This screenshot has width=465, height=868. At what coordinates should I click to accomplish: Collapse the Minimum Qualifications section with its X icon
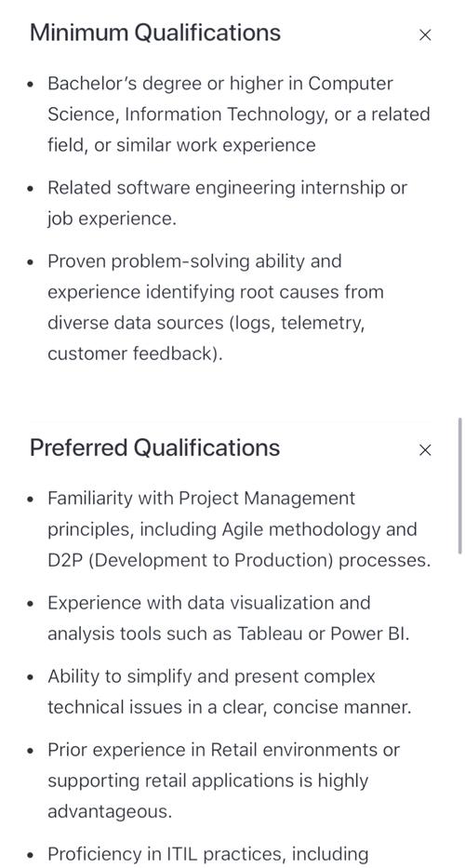pyautogui.click(x=425, y=34)
